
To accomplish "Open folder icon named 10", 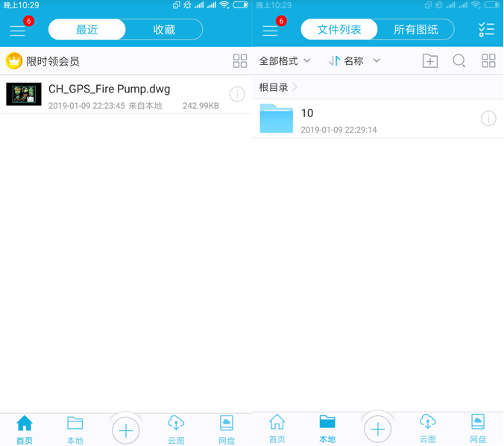I will [276, 119].
